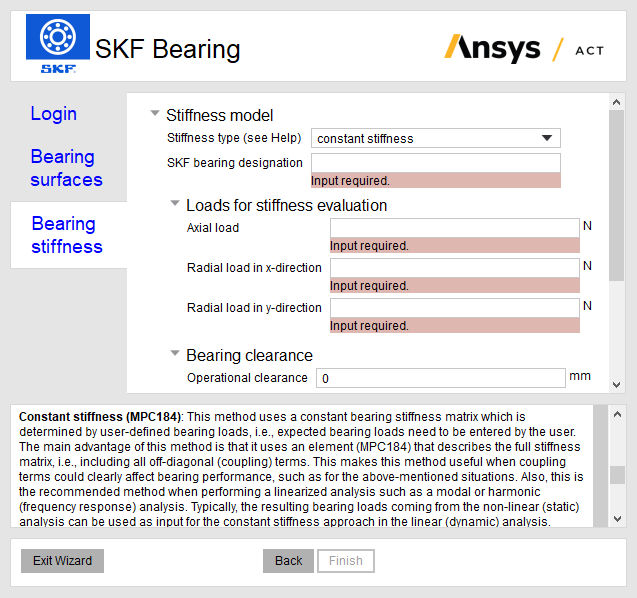Click help text scroll up arrow

(x=618, y=414)
